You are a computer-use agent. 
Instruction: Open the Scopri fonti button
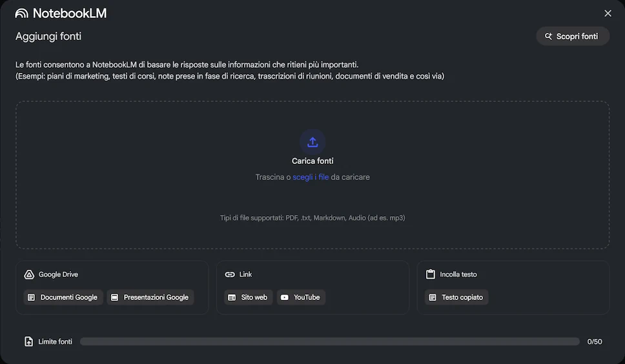tap(573, 36)
